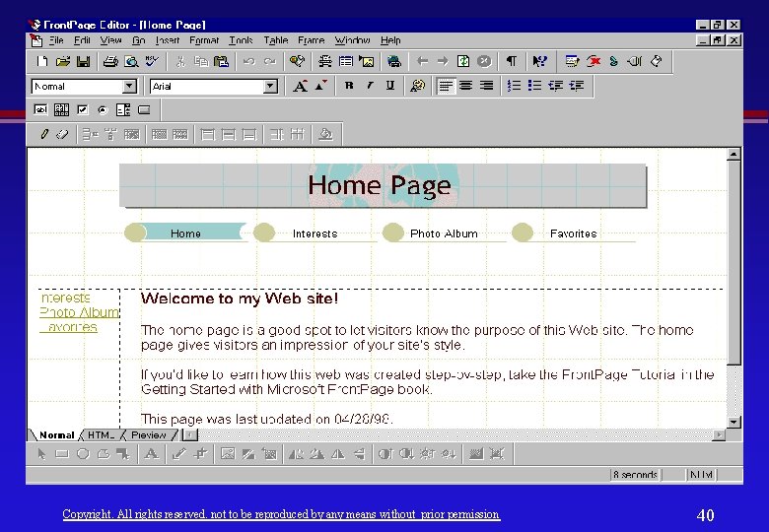Screen dimensions: 769x532
Task: Run the spelling check ABC icon
Action: pos(152,61)
